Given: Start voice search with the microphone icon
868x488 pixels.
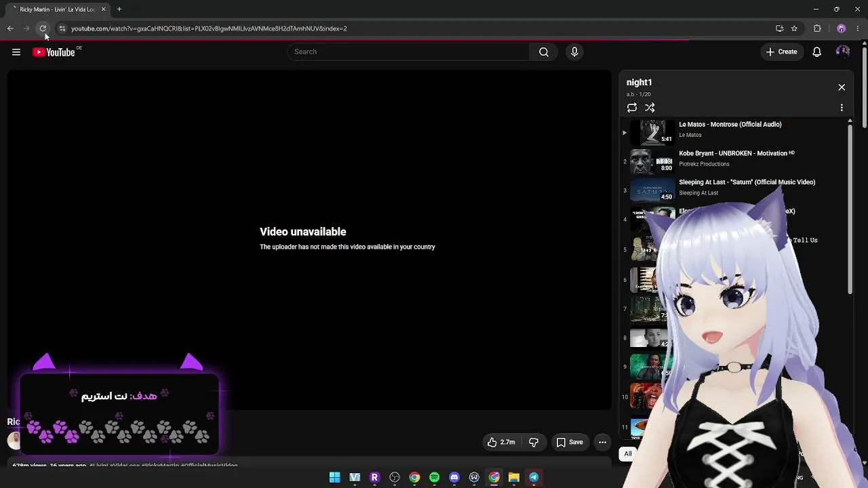Looking at the screenshot, I should tap(574, 52).
